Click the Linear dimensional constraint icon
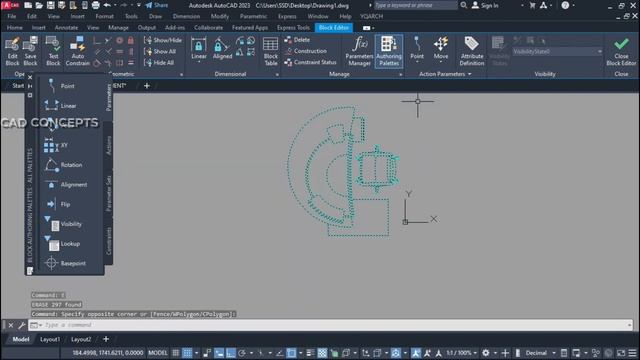640x360 pixels. [199, 49]
